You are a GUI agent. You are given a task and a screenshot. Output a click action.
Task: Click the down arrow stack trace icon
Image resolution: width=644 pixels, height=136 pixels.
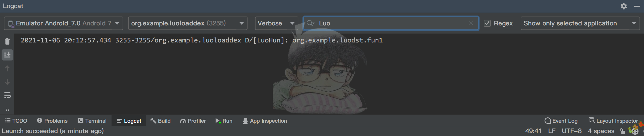tap(7, 82)
